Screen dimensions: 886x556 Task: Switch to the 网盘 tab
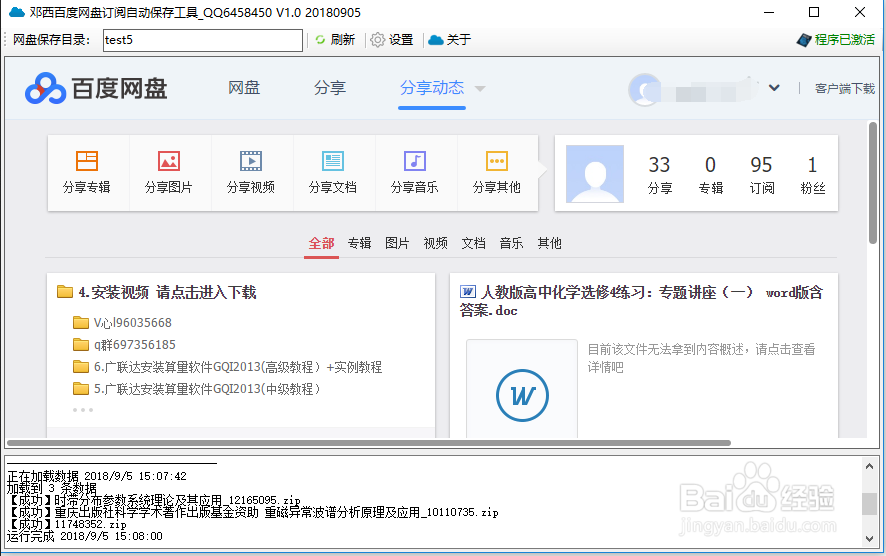(244, 88)
